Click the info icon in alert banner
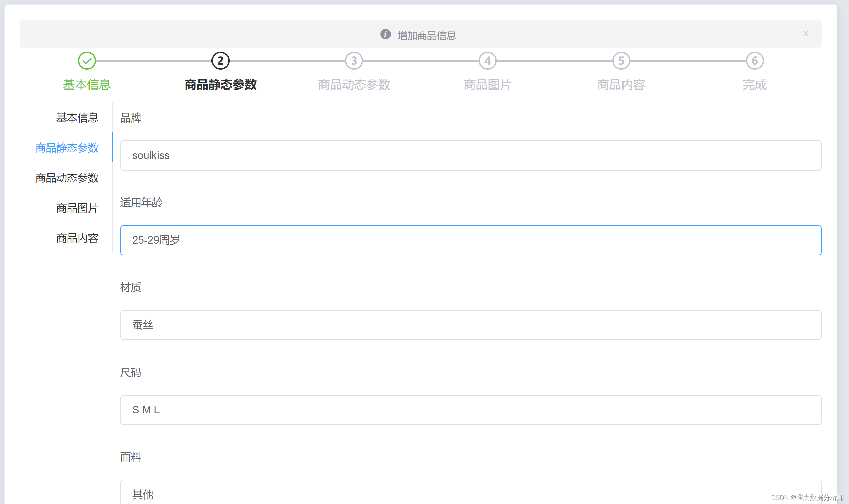Screen dimensions: 849x504 click(385, 34)
